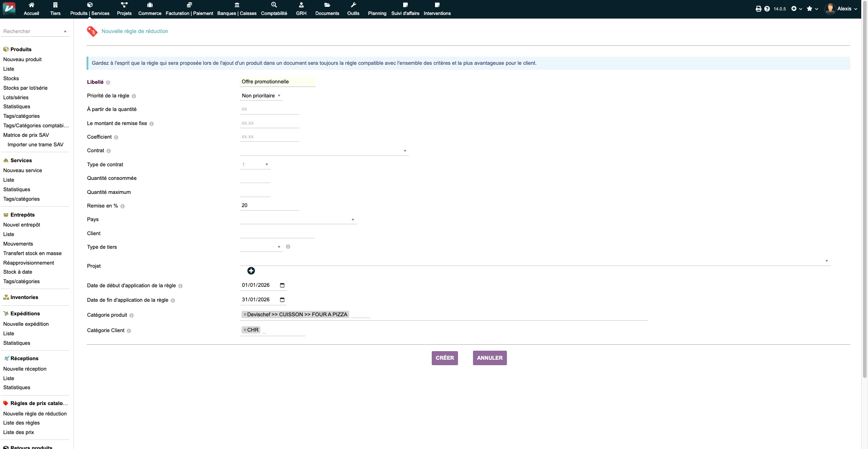Open the Pays country dropdown
The image size is (868, 449).
(298, 220)
